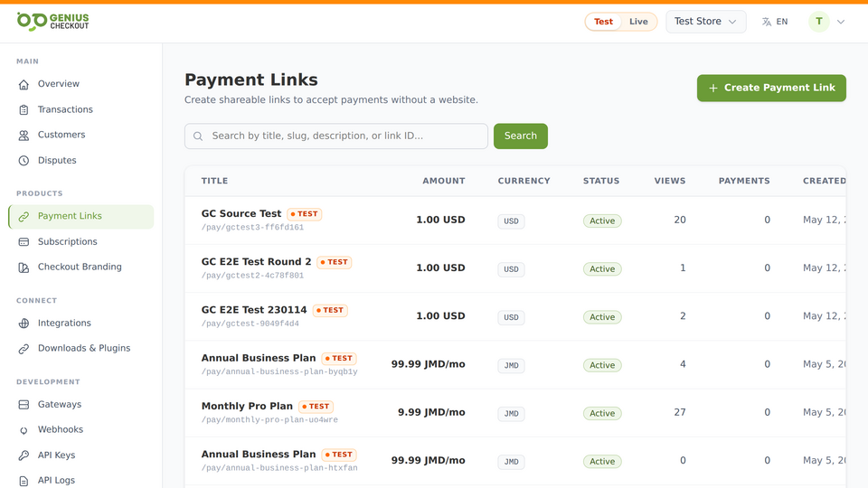Image resolution: width=868 pixels, height=488 pixels.
Task: Click the API Logs document icon
Action: [x=24, y=481]
